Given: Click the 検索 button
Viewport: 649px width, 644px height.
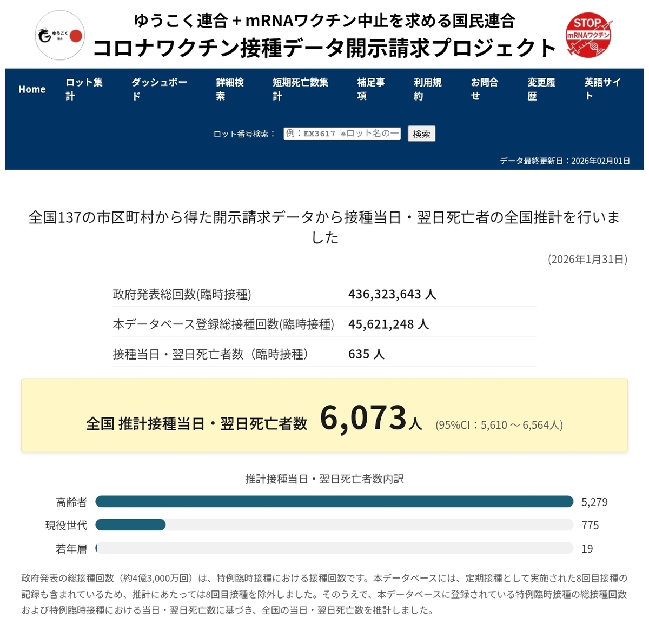Looking at the screenshot, I should [x=421, y=134].
